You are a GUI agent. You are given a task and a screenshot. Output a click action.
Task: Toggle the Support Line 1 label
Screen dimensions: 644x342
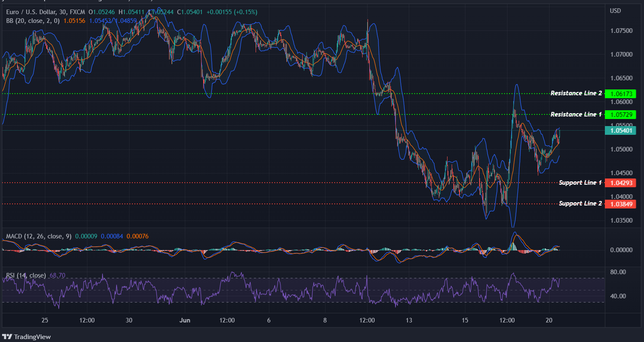pyautogui.click(x=580, y=182)
